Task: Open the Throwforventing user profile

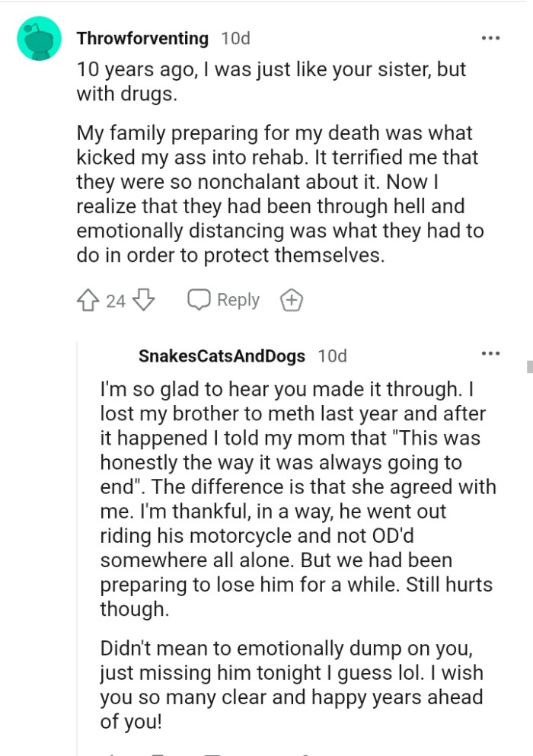Action: coord(142,38)
